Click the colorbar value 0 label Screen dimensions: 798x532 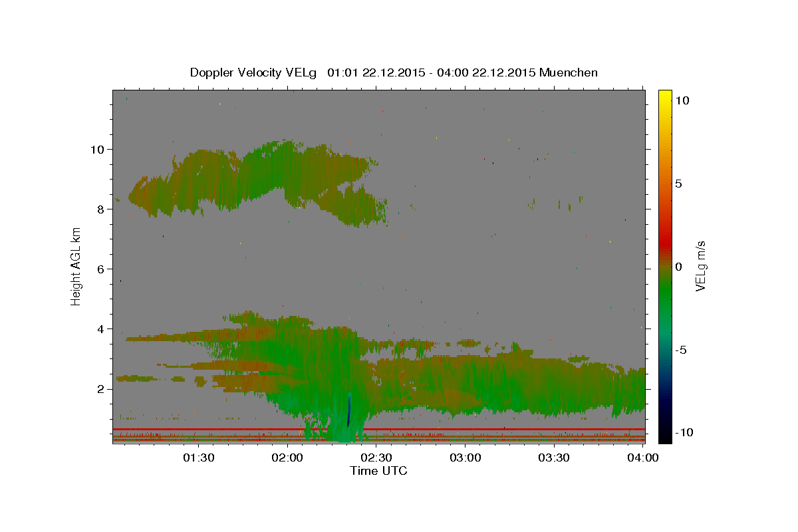[678, 267]
